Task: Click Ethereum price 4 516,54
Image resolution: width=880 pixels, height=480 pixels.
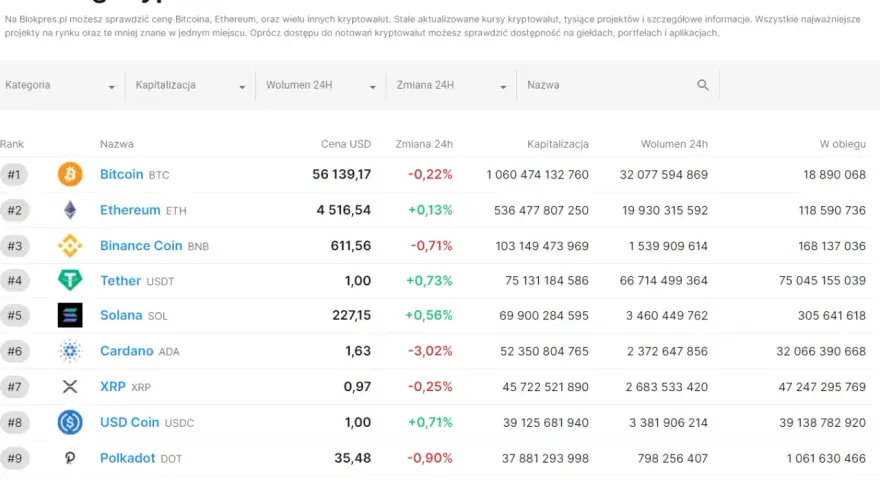Action: coord(343,210)
